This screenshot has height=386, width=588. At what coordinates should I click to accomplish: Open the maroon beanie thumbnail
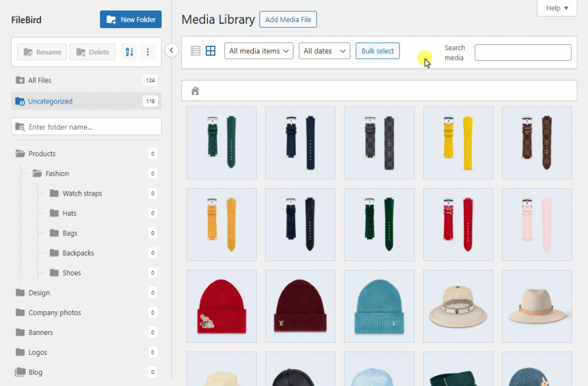pyautogui.click(x=300, y=306)
